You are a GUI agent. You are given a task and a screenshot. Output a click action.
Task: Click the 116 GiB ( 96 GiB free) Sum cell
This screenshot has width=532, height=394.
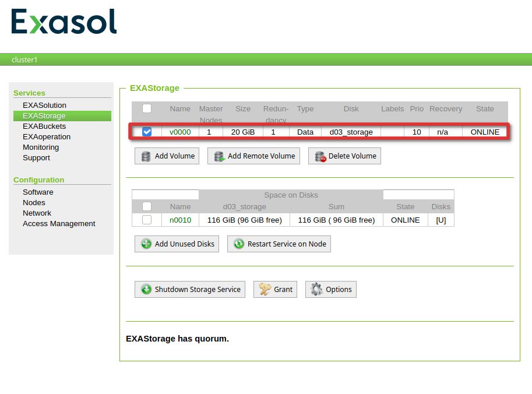point(336,220)
